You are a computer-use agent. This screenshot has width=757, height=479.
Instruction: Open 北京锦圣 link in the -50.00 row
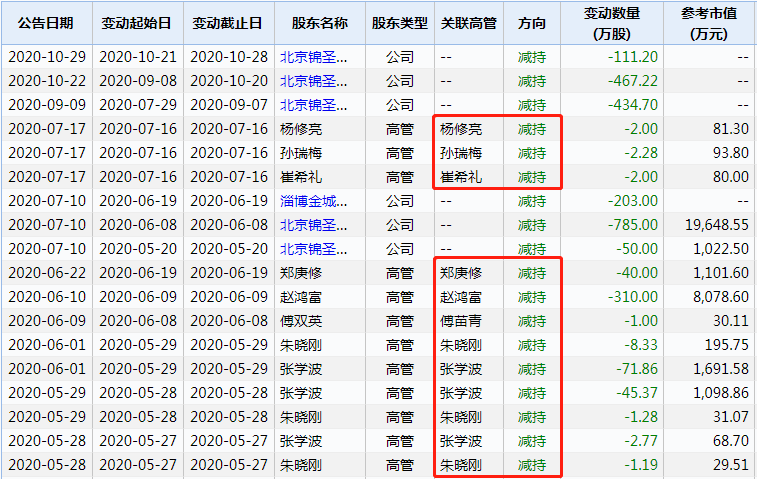313,249
